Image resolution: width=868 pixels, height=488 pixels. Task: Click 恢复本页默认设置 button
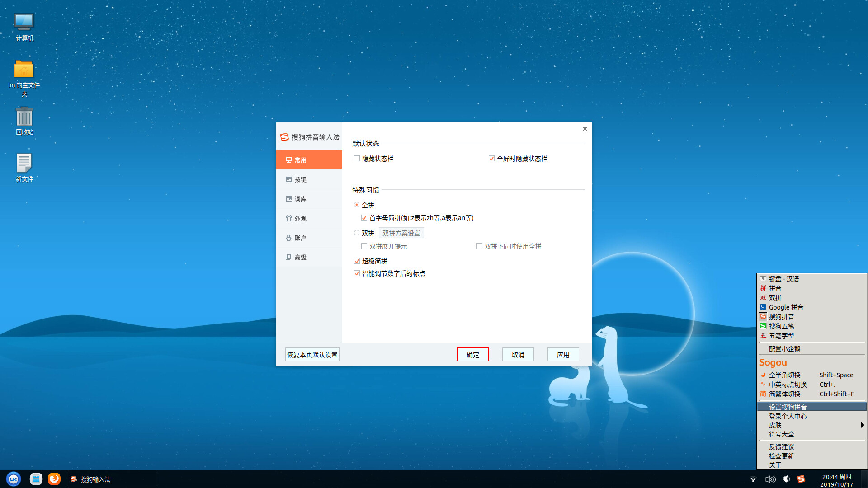[x=312, y=355]
